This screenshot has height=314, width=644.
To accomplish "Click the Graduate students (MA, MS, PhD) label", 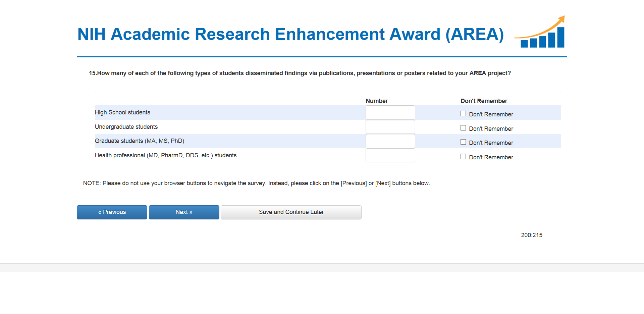I will click(x=140, y=141).
